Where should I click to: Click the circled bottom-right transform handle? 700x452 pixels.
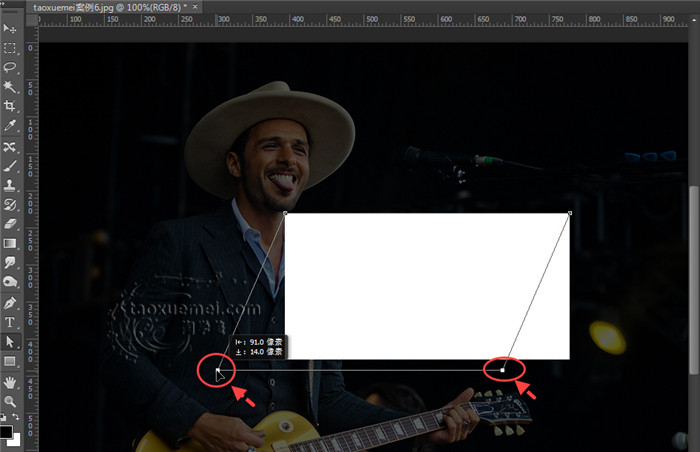coord(503,370)
